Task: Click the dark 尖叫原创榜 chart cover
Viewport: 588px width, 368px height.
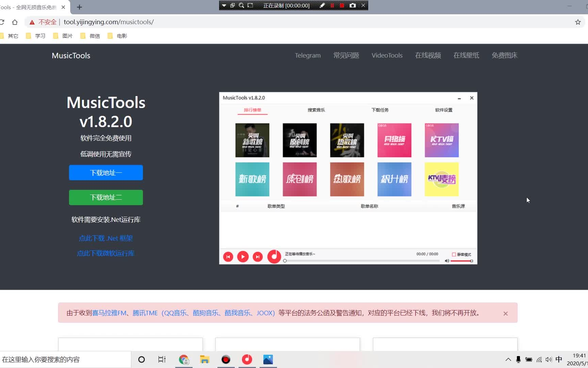Action: pos(299,140)
